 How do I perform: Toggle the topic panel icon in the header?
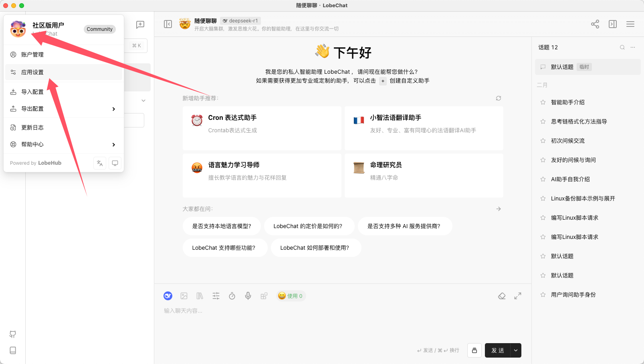click(613, 24)
